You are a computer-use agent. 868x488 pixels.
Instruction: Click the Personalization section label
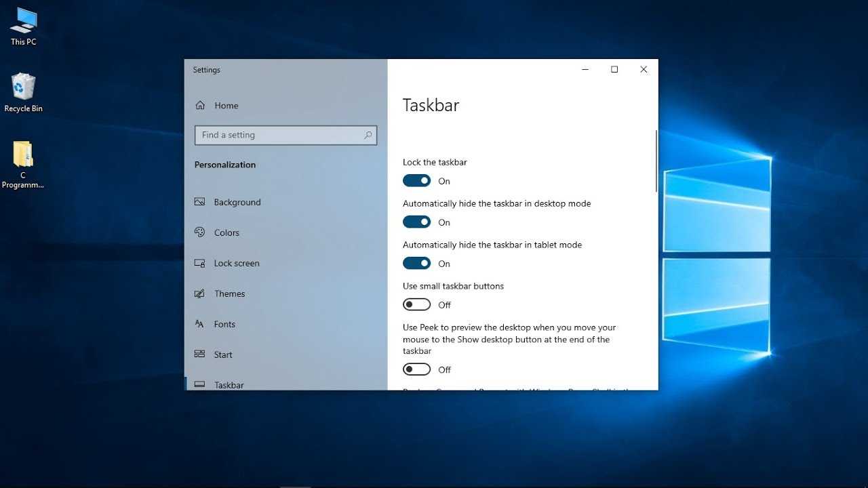(x=225, y=165)
